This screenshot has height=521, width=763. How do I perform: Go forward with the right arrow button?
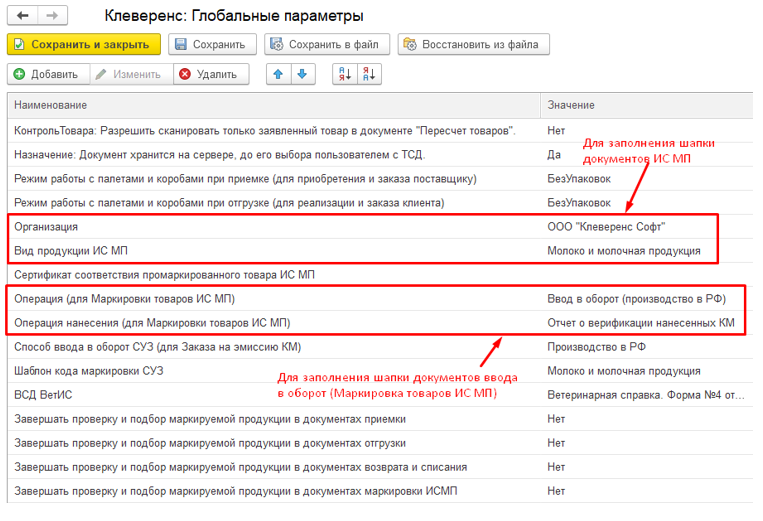point(52,16)
